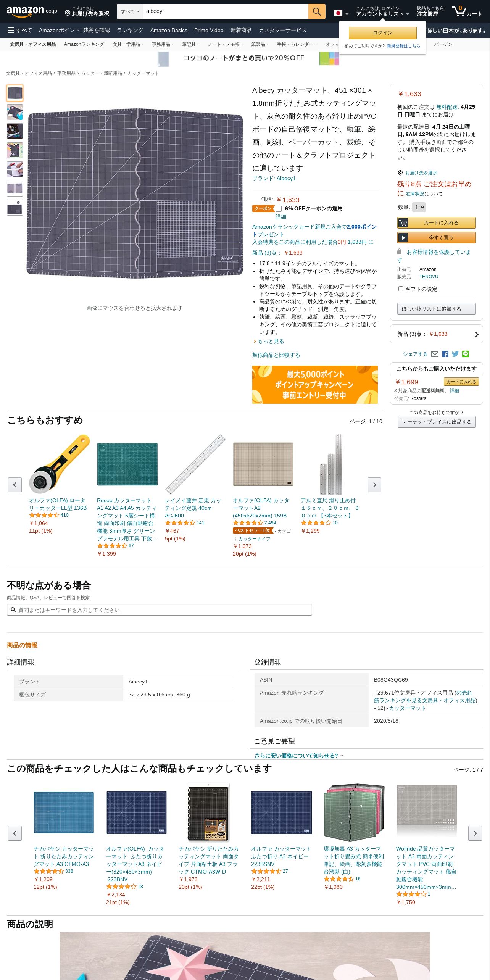This screenshot has width=490, height=980.
Task: Click the orange search magnifier button
Action: tap(317, 11)
